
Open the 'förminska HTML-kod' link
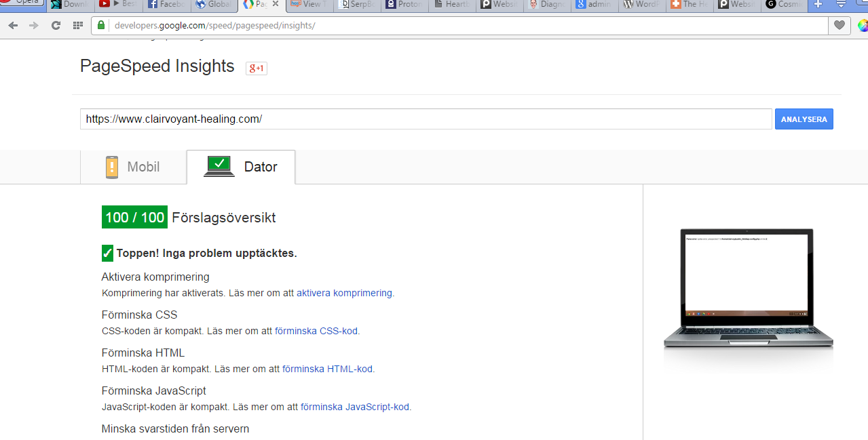(328, 369)
